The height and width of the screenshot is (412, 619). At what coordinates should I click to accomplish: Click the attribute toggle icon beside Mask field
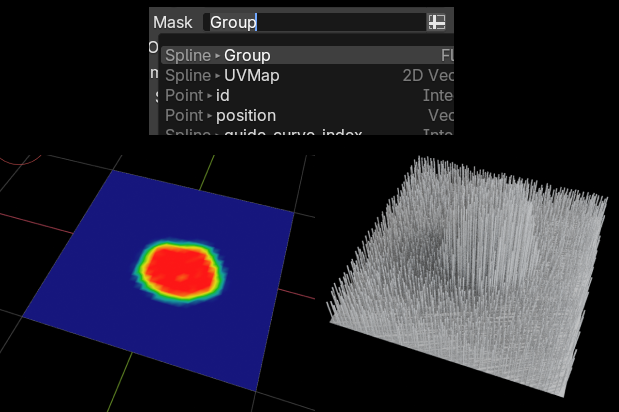[437, 22]
